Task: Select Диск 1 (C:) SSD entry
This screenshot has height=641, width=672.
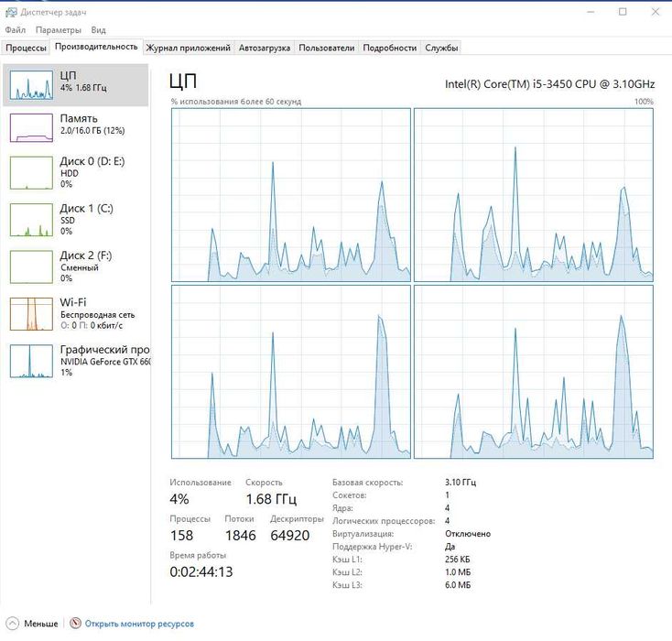Action: pyautogui.click(x=76, y=220)
